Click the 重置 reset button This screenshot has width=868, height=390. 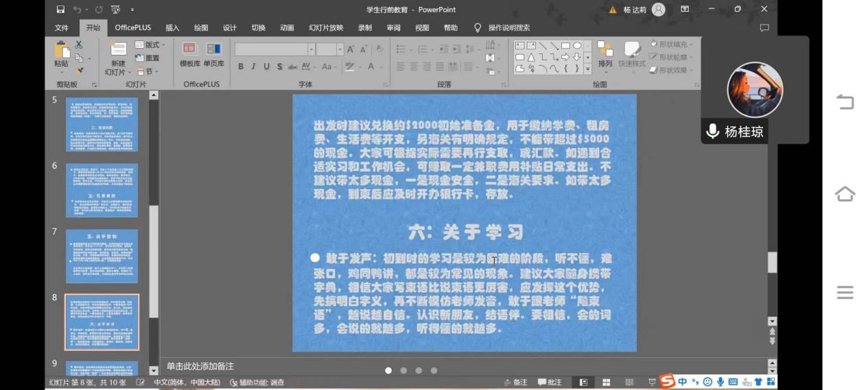(148, 58)
